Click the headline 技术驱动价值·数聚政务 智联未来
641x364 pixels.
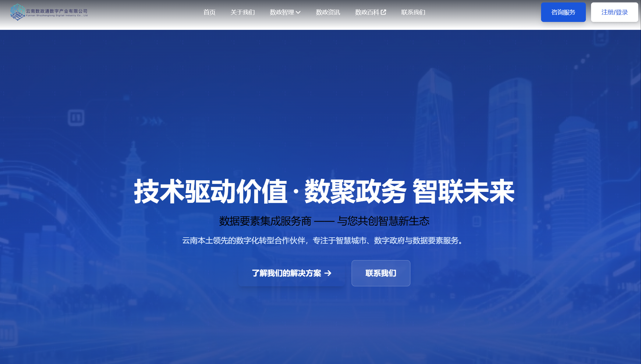(x=324, y=191)
